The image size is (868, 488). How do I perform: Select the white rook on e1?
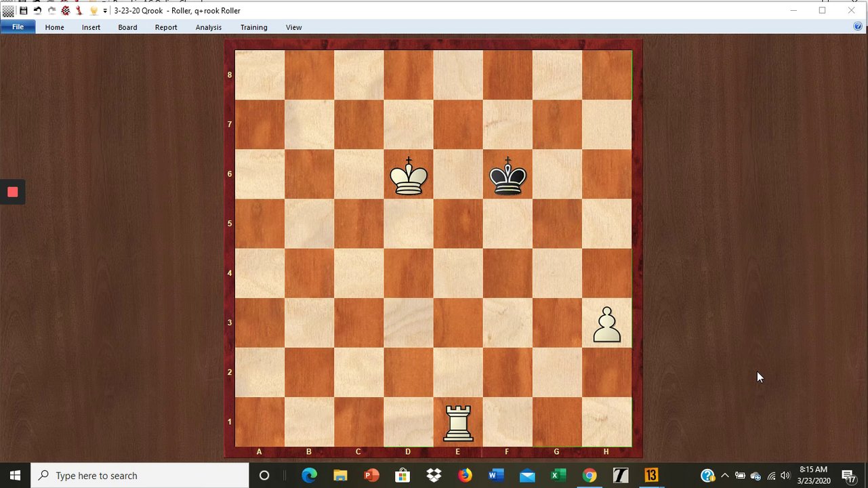tap(458, 423)
